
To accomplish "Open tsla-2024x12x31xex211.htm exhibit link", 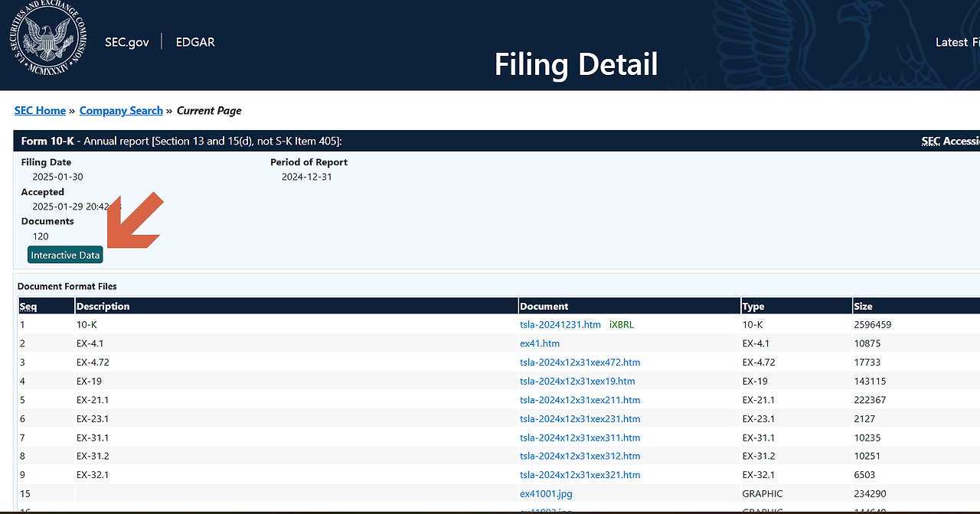I will pos(580,400).
